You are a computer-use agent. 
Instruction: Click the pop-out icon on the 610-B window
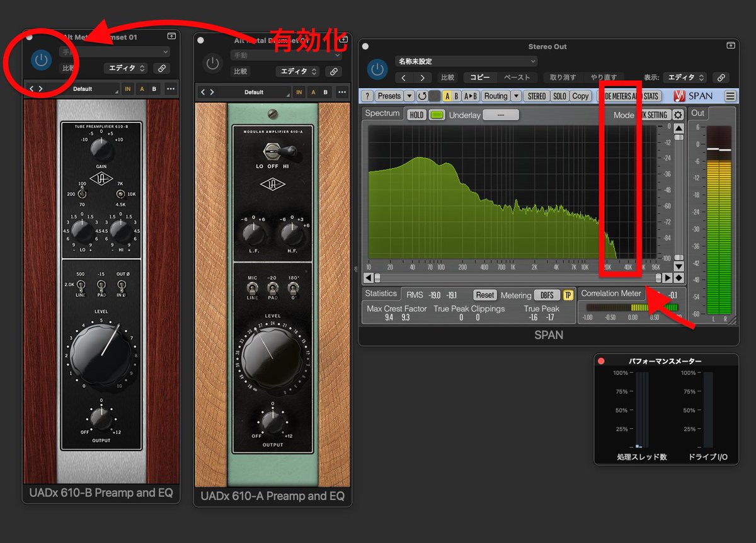171,37
